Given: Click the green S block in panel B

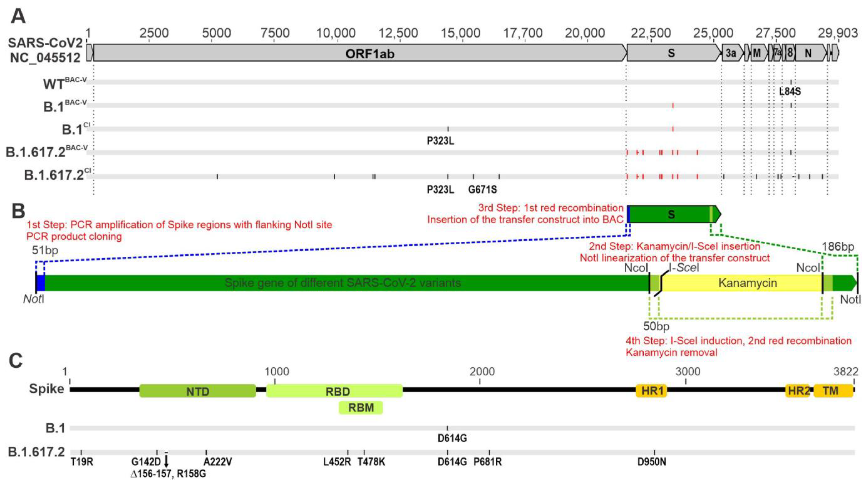Looking at the screenshot, I should (x=671, y=214).
